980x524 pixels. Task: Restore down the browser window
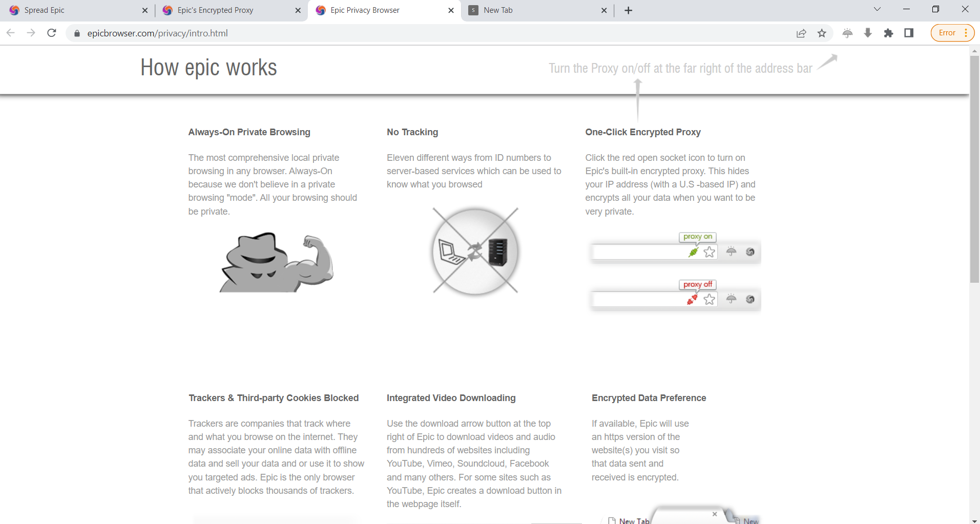pyautogui.click(x=935, y=9)
